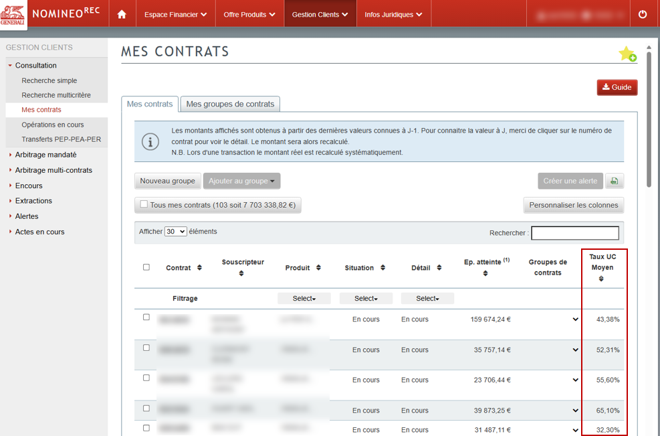Screen dimensions: 660x436
Task: Open the Espace Financier menu
Action: [175, 15]
